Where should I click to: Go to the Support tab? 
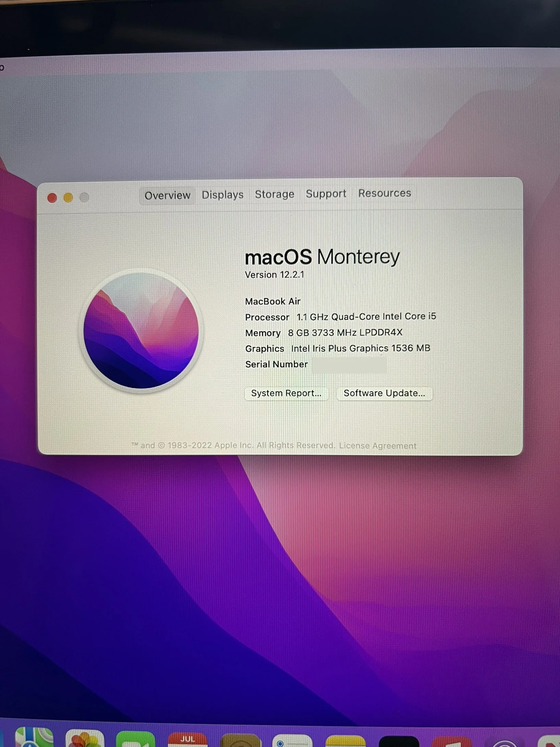tap(326, 194)
